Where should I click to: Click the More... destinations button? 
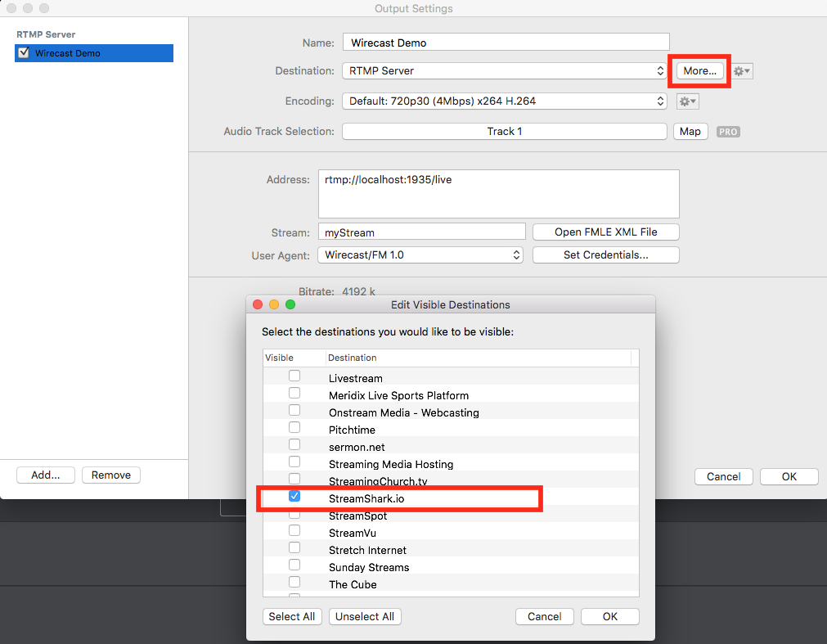(x=700, y=70)
